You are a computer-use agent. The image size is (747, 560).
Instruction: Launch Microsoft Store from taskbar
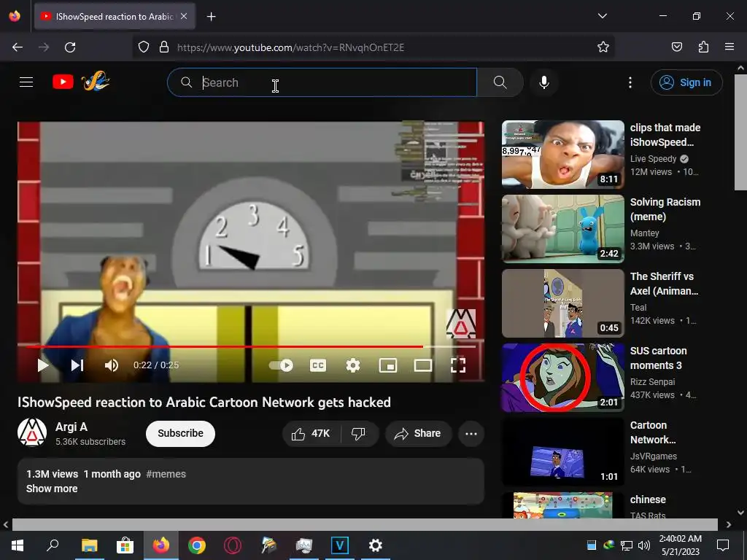[125, 545]
